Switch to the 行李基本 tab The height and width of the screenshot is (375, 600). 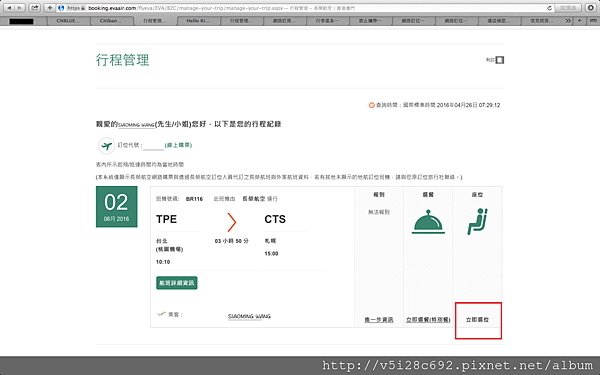327,21
